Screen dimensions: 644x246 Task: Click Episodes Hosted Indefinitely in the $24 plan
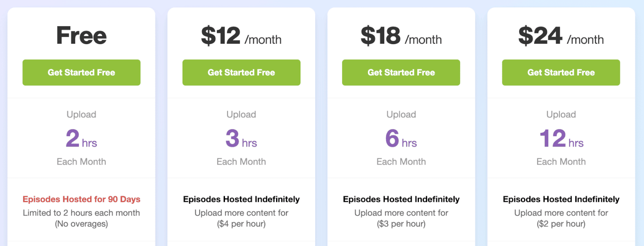561,199
